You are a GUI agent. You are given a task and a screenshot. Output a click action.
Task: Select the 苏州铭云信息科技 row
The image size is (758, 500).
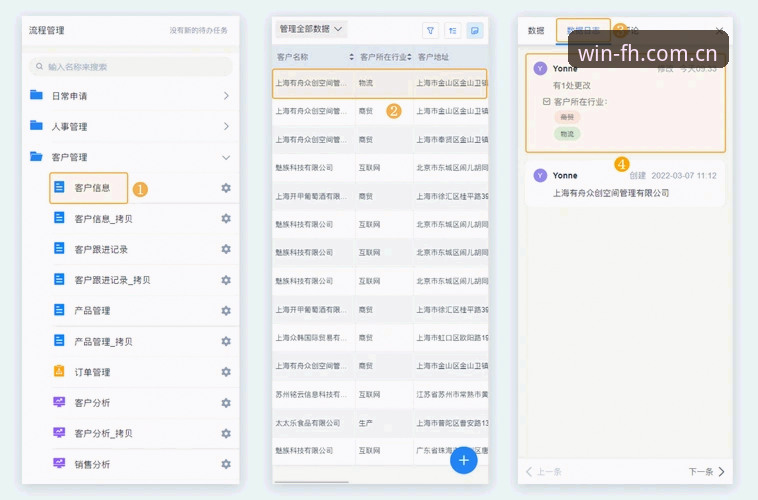point(380,394)
